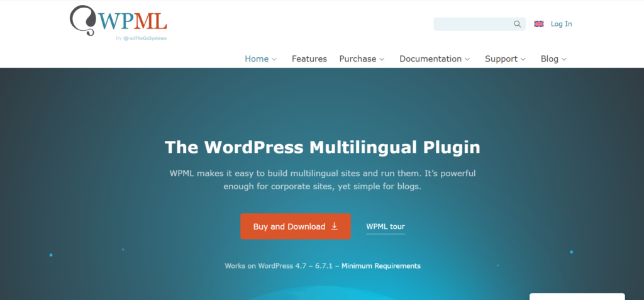This screenshot has width=644, height=300.
Task: Click the UK flag language icon
Action: [x=539, y=24]
